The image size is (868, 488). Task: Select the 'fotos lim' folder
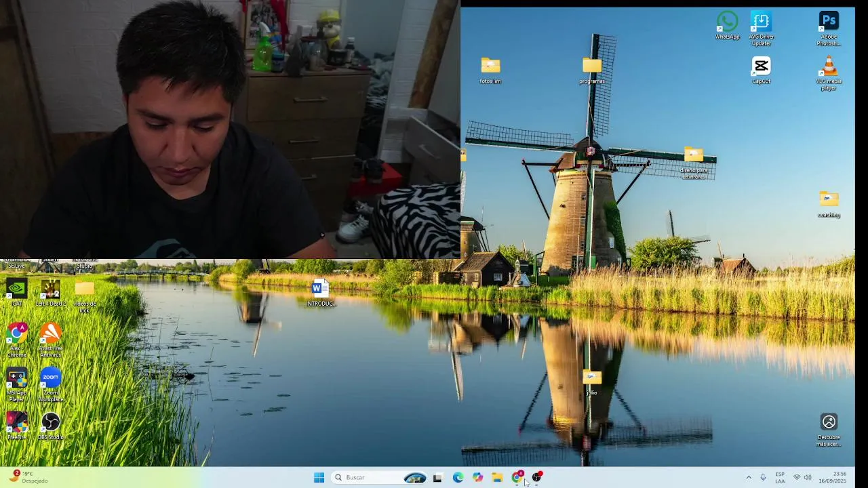(490, 70)
